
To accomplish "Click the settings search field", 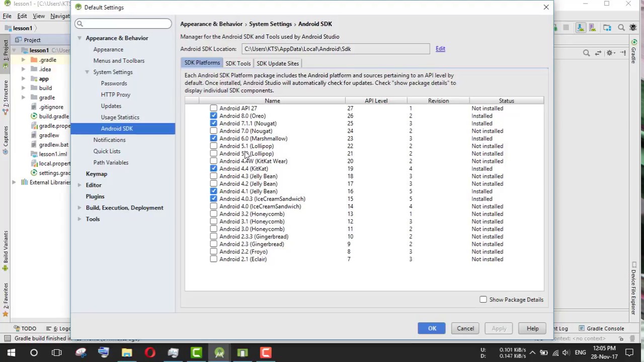I will pyautogui.click(x=123, y=24).
